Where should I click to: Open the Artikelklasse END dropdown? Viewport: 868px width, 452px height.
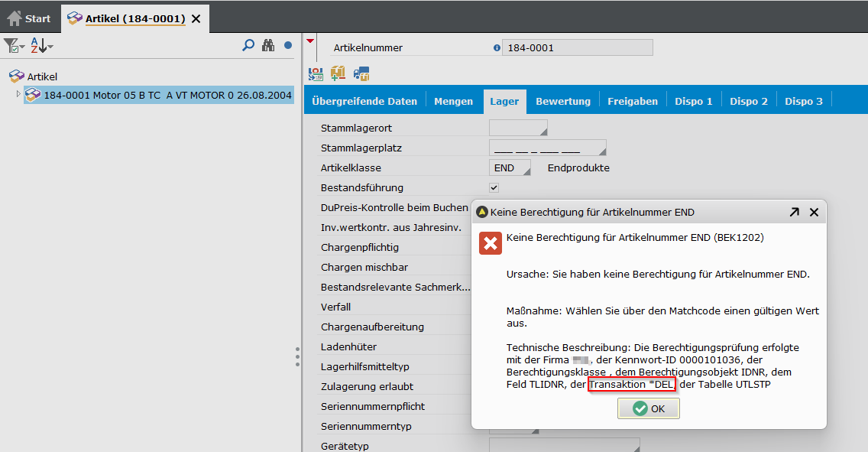click(512, 167)
